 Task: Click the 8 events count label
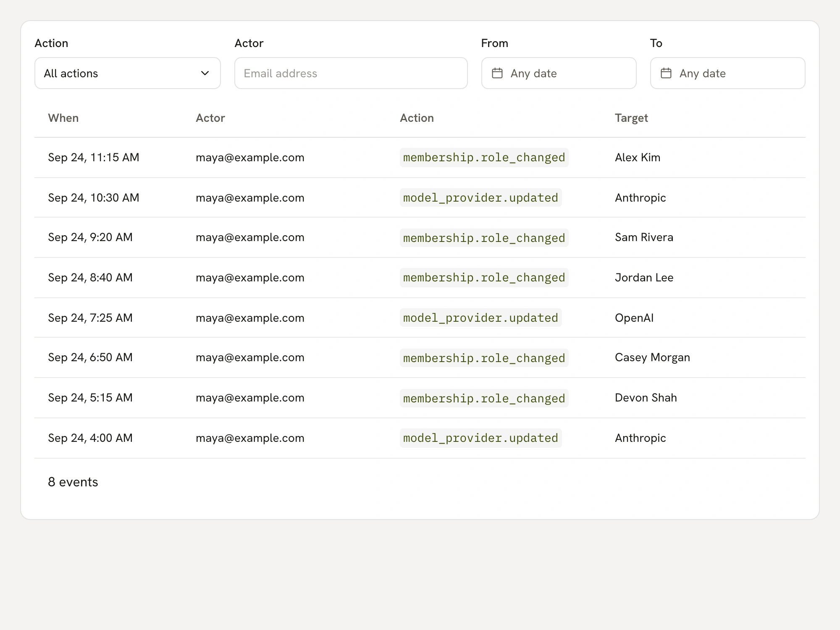pyautogui.click(x=73, y=482)
